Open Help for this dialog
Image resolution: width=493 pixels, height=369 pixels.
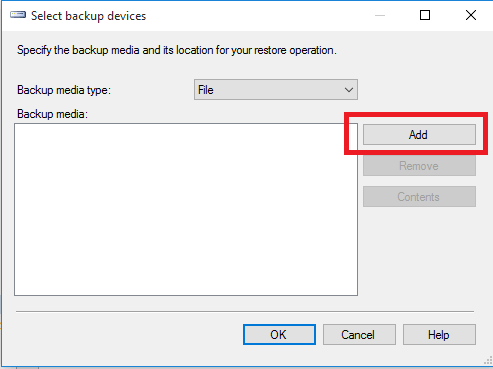pos(439,334)
